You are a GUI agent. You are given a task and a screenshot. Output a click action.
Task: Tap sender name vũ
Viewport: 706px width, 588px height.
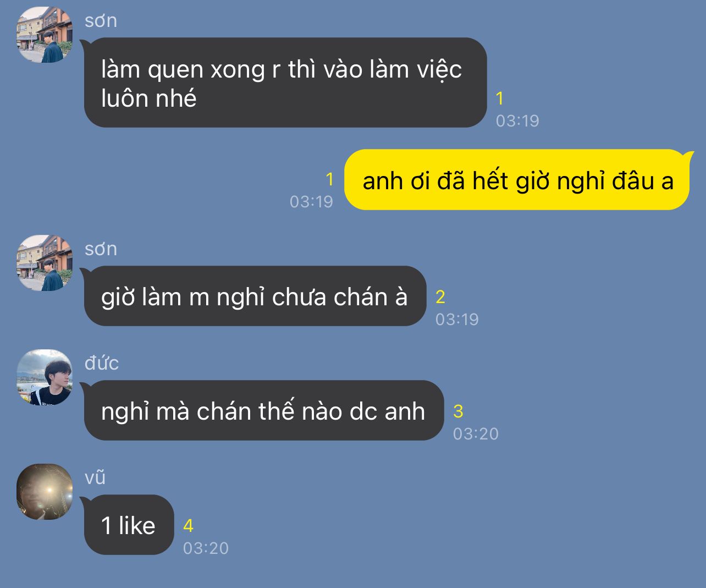pyautogui.click(x=95, y=477)
